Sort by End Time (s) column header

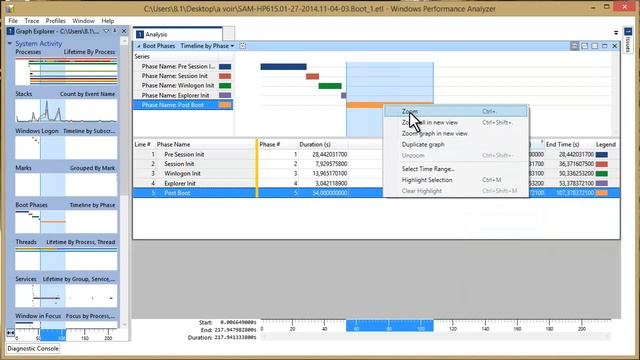point(562,144)
